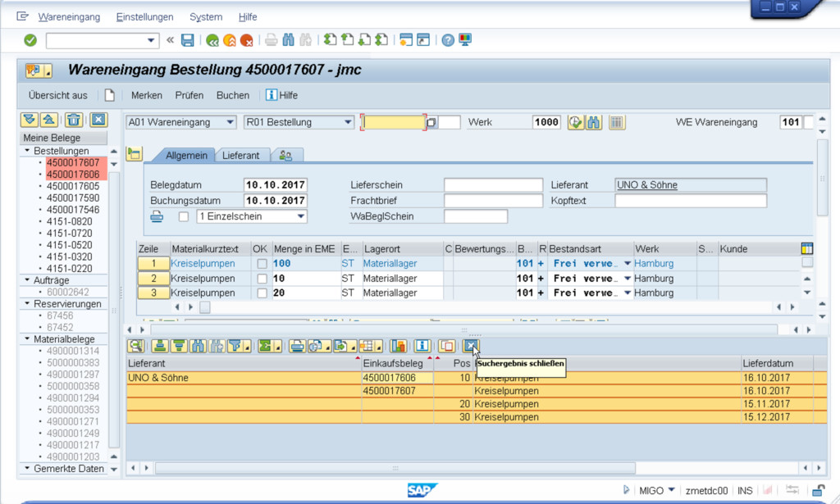Click the Save (diskette) icon in toolbar
Image resolution: width=840 pixels, height=504 pixels.
(188, 40)
